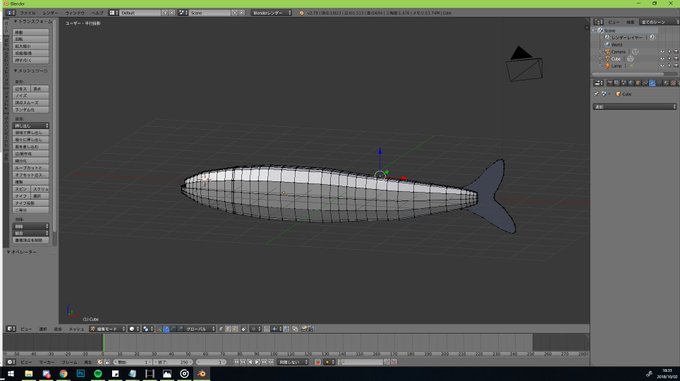The image size is (680, 381).
Task: Hide Lamp using its eye icon
Action: [x=662, y=66]
